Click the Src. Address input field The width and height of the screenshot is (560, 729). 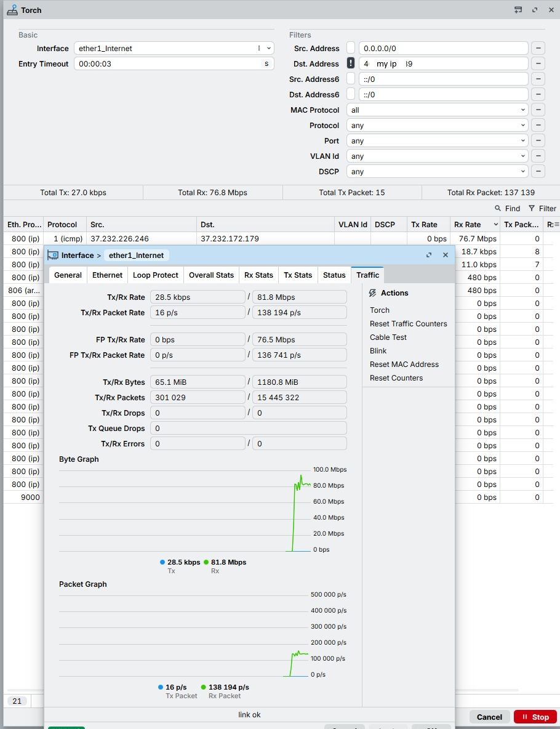(x=443, y=49)
